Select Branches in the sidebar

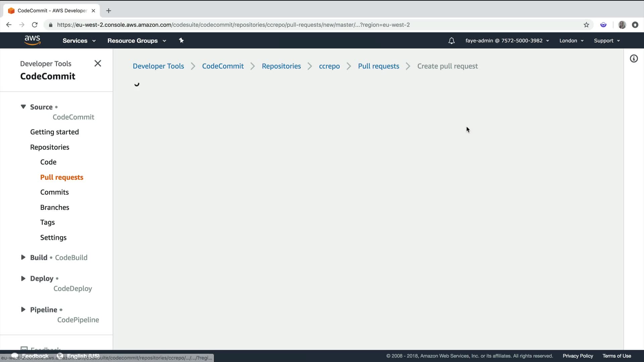(x=55, y=207)
